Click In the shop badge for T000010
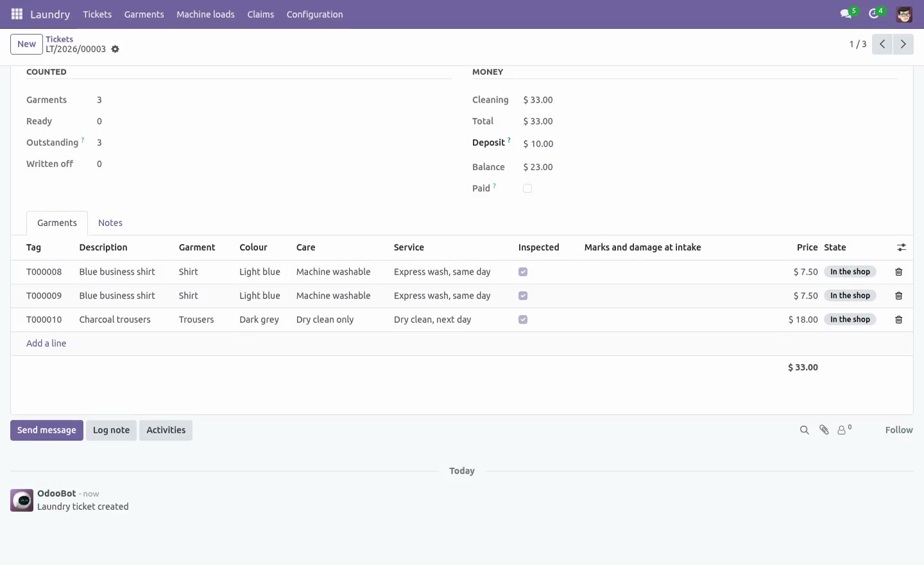924x565 pixels. pyautogui.click(x=850, y=320)
